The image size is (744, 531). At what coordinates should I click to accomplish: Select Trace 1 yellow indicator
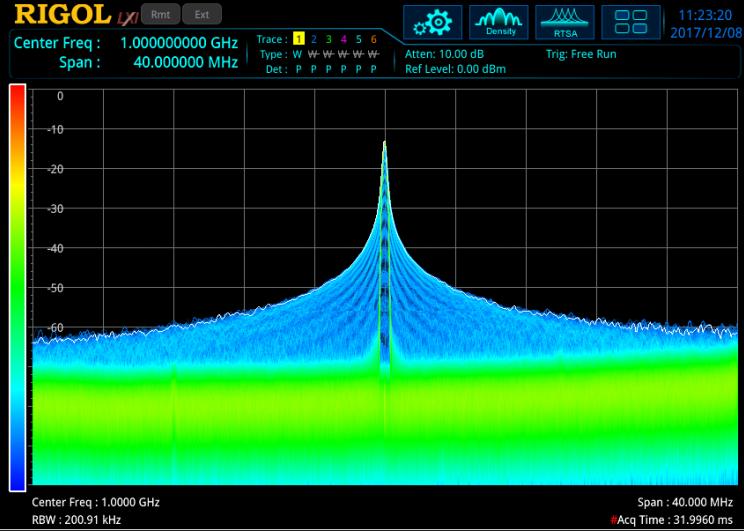[x=298, y=39]
